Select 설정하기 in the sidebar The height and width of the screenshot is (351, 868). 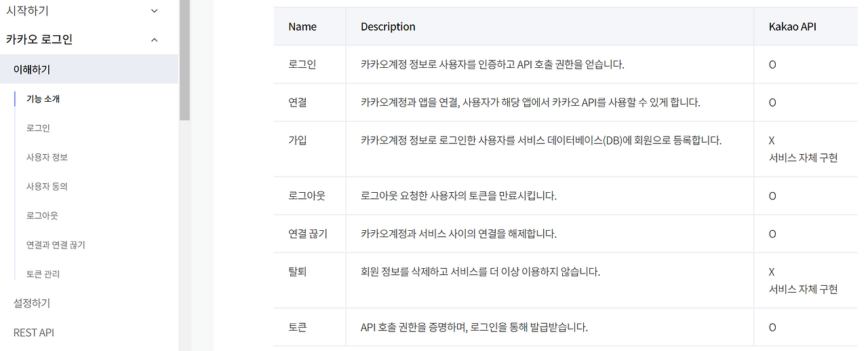[32, 303]
